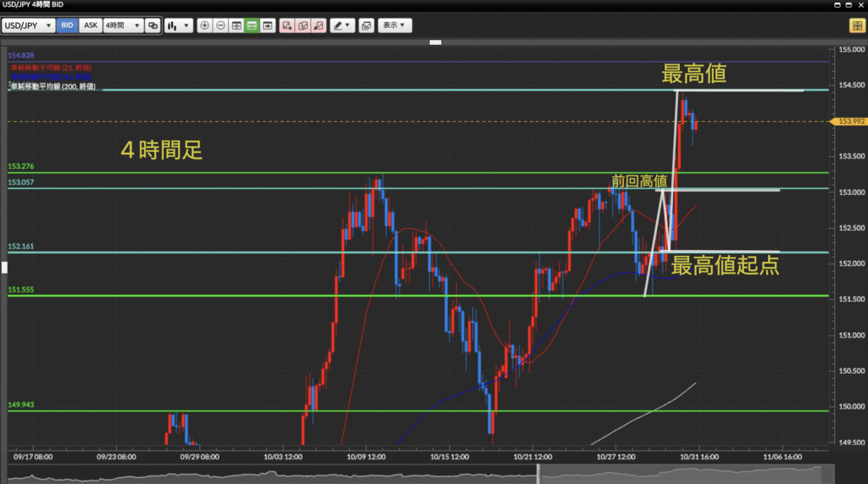Image resolution: width=868 pixels, height=484 pixels.
Task: Switch price display to ASK
Action: point(90,25)
